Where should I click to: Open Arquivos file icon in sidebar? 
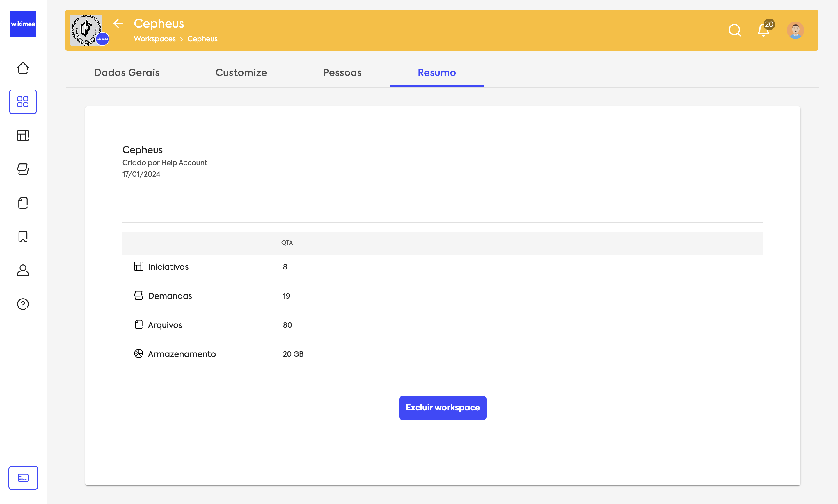(x=23, y=203)
